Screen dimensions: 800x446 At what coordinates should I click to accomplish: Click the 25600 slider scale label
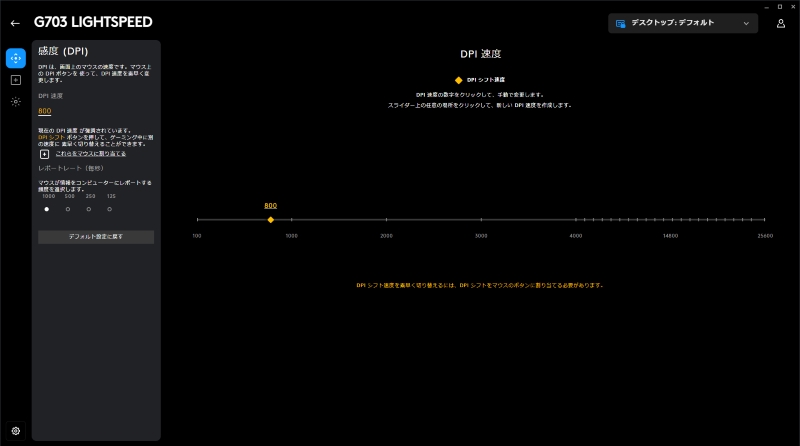click(765, 236)
